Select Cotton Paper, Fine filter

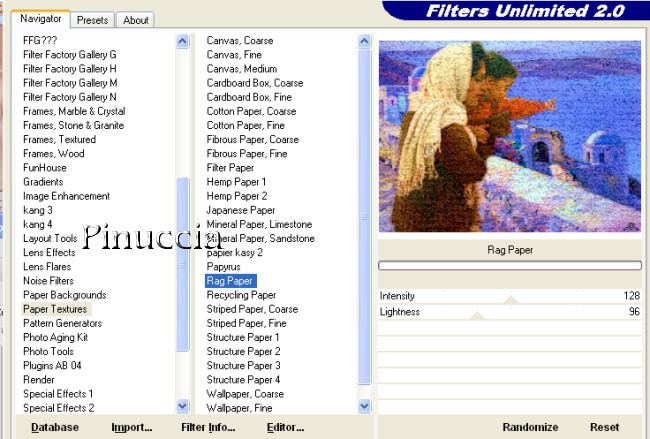(246, 126)
